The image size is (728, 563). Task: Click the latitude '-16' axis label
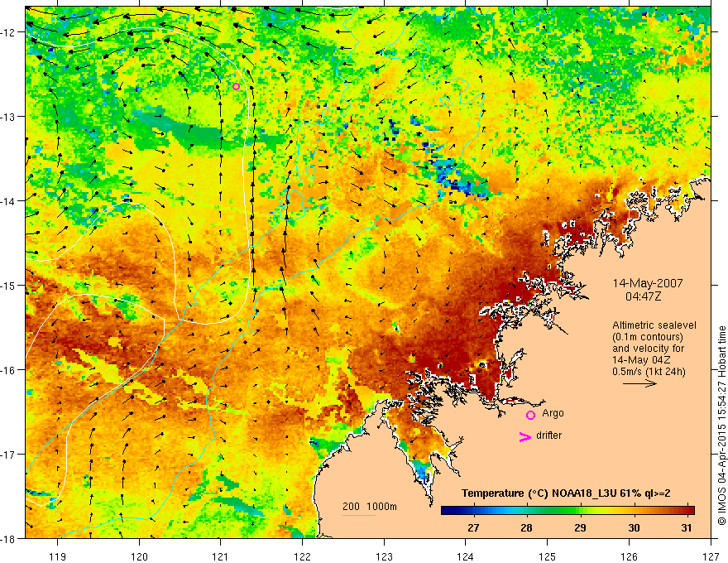click(8, 370)
